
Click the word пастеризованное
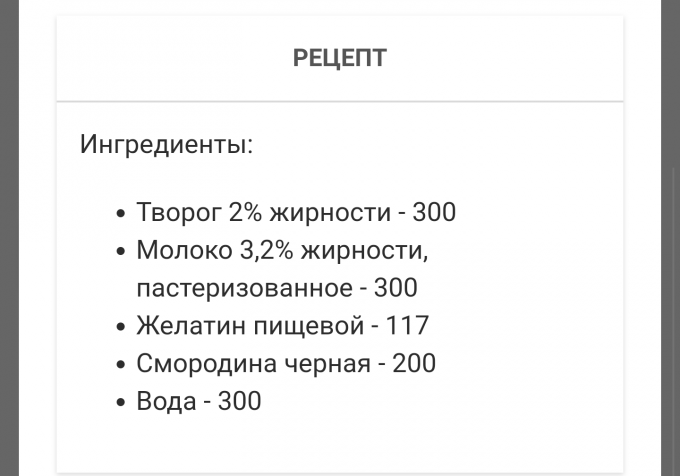[x=244, y=288]
